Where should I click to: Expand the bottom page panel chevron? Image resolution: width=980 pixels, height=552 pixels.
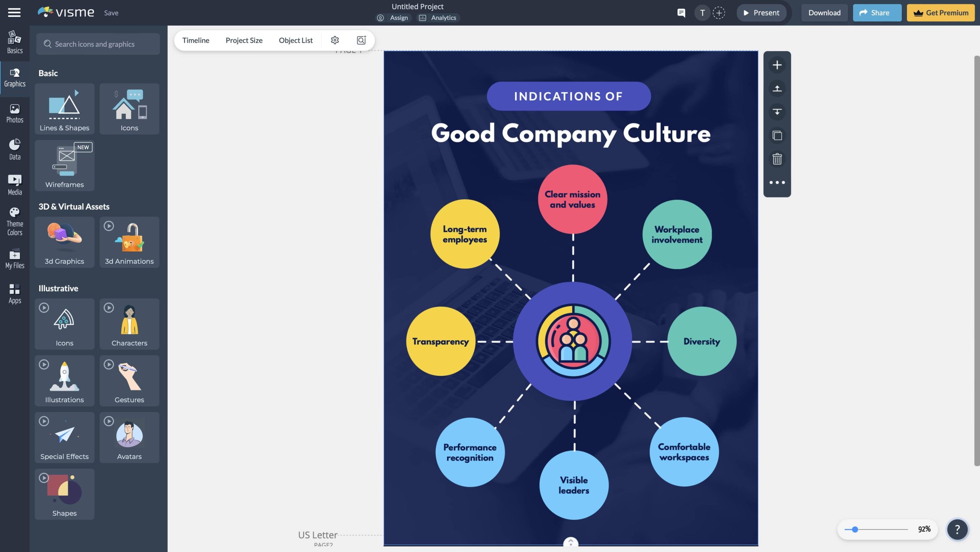point(570,542)
